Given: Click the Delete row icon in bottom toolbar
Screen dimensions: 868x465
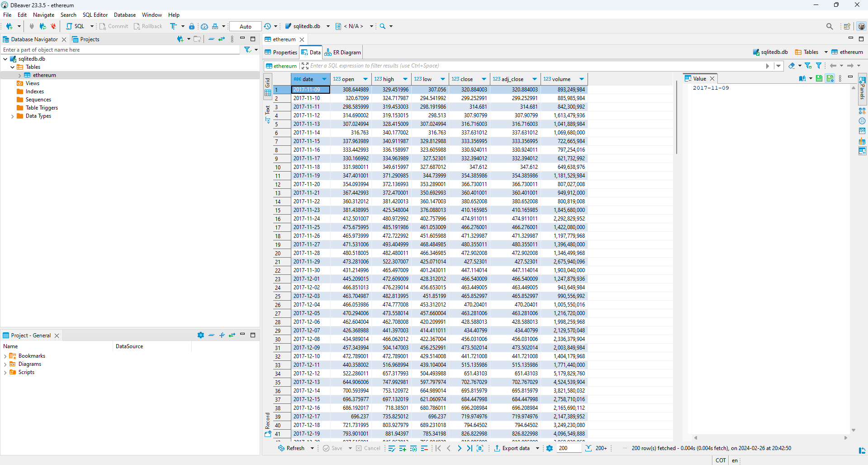Looking at the screenshot, I should [x=424, y=448].
